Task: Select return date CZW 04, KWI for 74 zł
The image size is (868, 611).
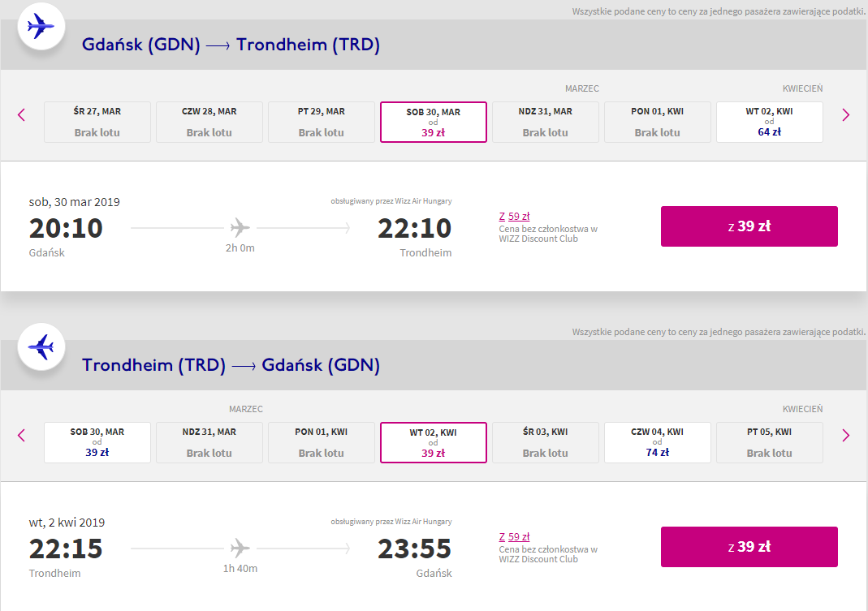Action: (657, 442)
